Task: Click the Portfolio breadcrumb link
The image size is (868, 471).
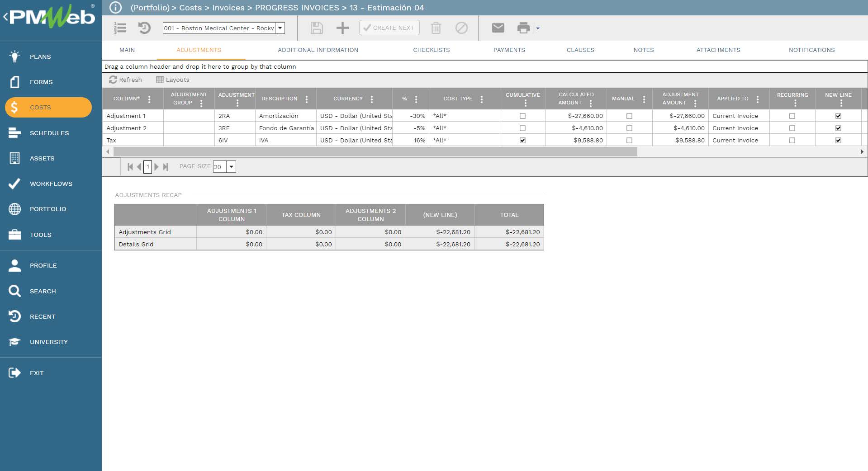Action: [x=150, y=8]
